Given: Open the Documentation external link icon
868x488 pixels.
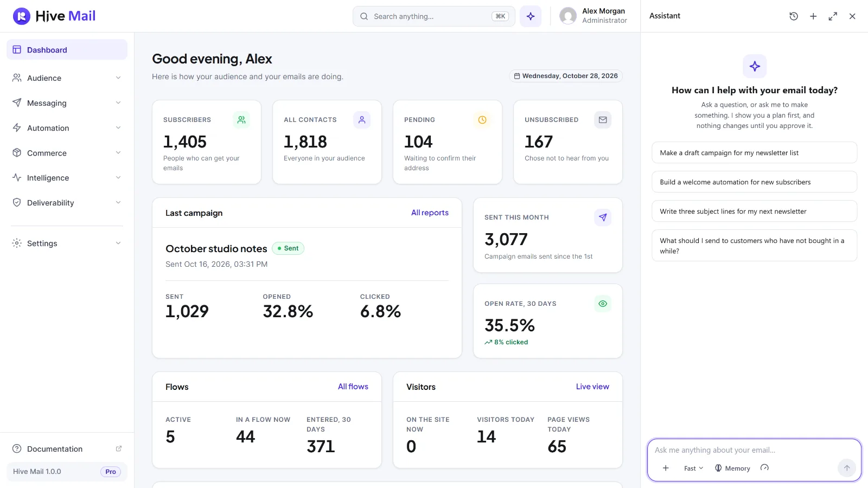Looking at the screenshot, I should (x=119, y=448).
